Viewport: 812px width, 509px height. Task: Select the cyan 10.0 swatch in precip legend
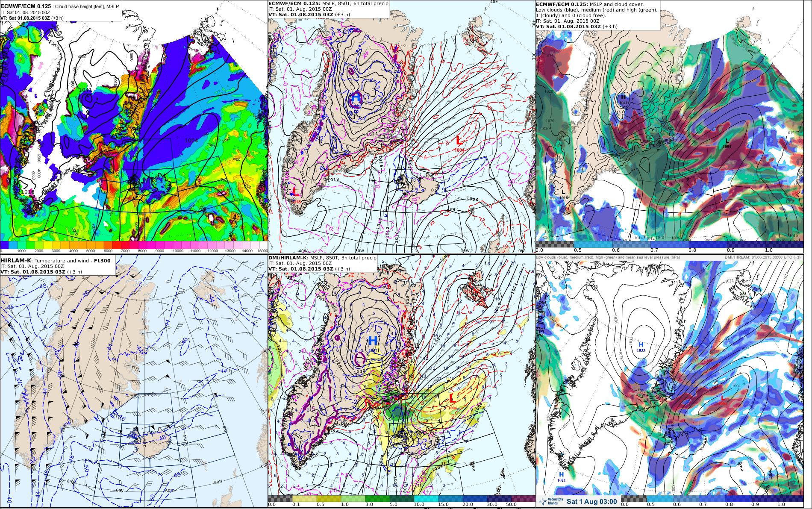click(x=427, y=498)
